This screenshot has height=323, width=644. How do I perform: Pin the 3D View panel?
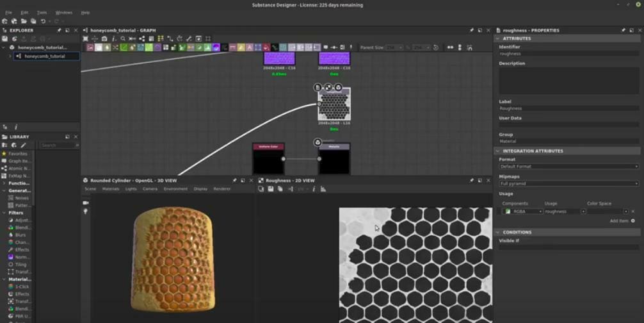click(x=234, y=180)
